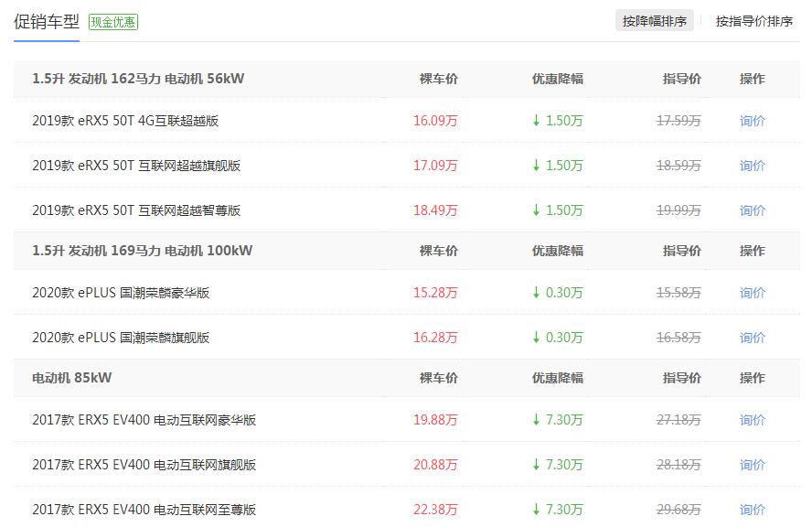Click the struck-through 15.58万 guide price
The image size is (812, 527).
pos(678,293)
